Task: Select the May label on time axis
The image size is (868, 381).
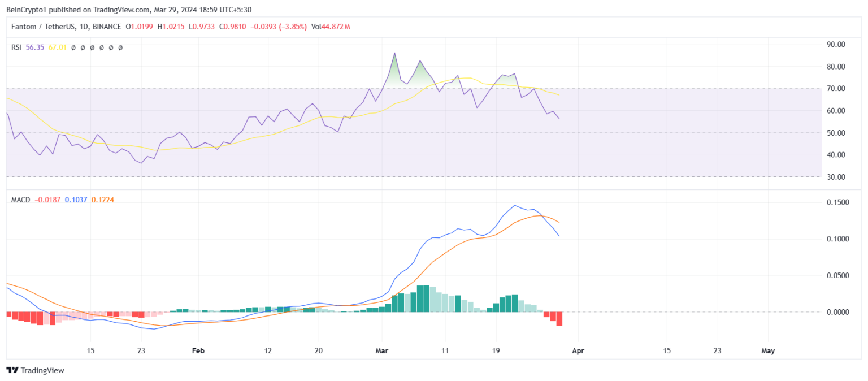Action: click(768, 350)
